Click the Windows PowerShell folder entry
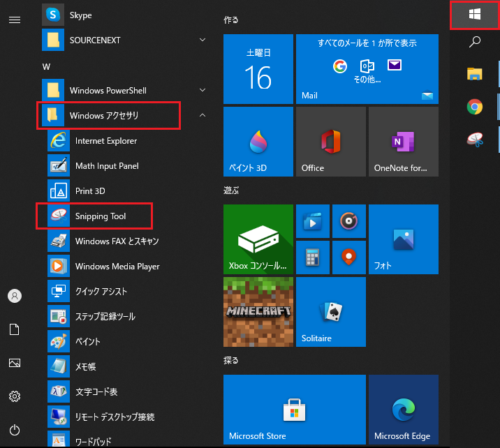This screenshot has height=448, width=500. [x=124, y=90]
